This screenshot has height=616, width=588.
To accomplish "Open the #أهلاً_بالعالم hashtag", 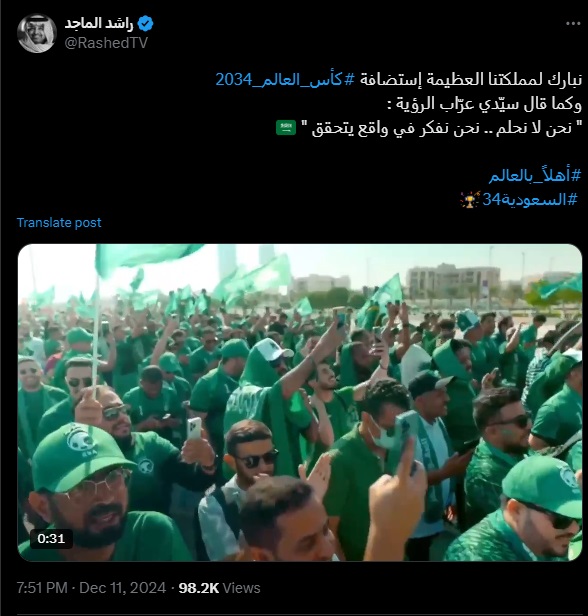I will (535, 176).
